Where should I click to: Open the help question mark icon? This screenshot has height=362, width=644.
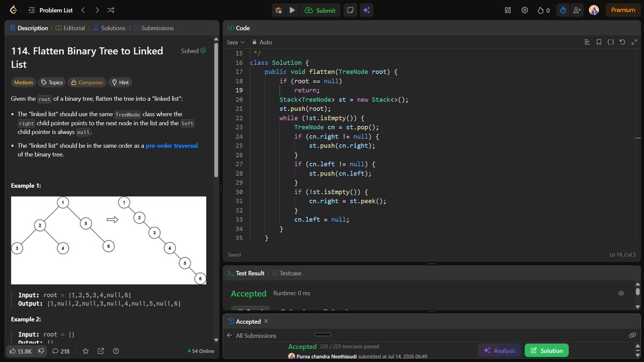point(116,351)
